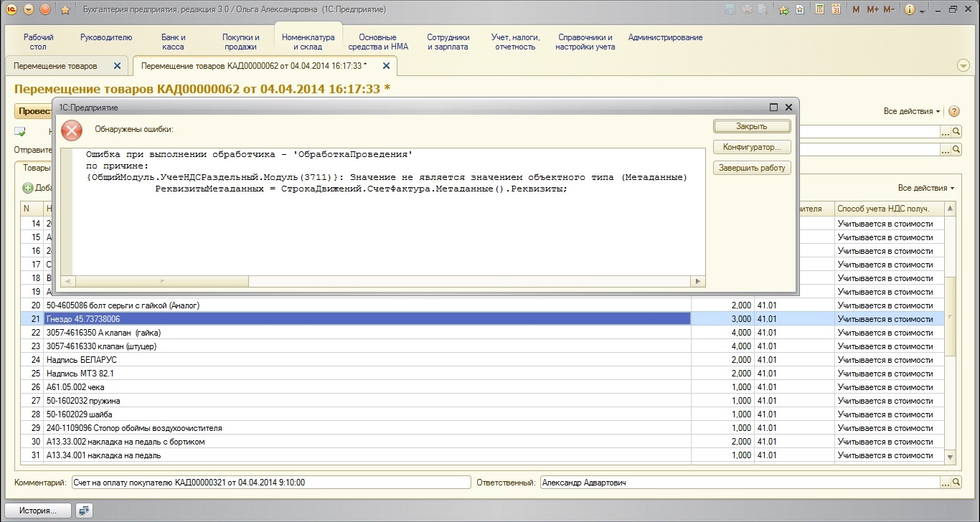Screen dimensions: 980x522
Task: Click the window list icon beside History button
Action: pos(85,511)
